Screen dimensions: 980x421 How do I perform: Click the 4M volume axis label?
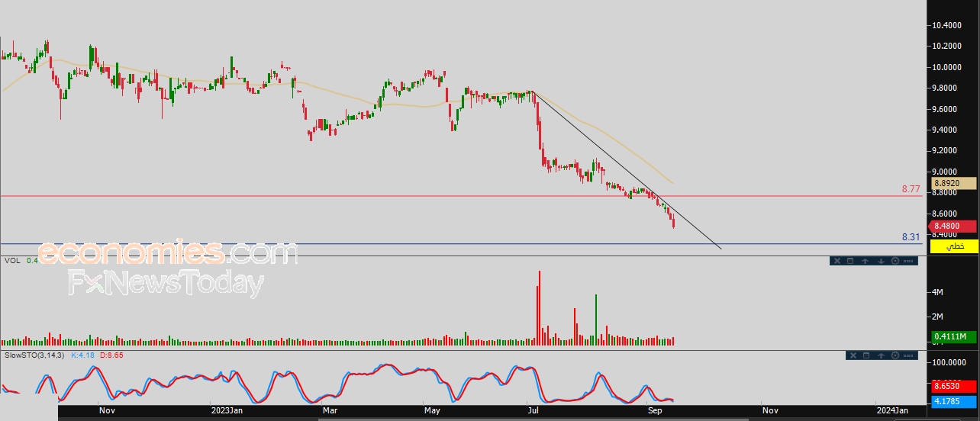(x=938, y=292)
